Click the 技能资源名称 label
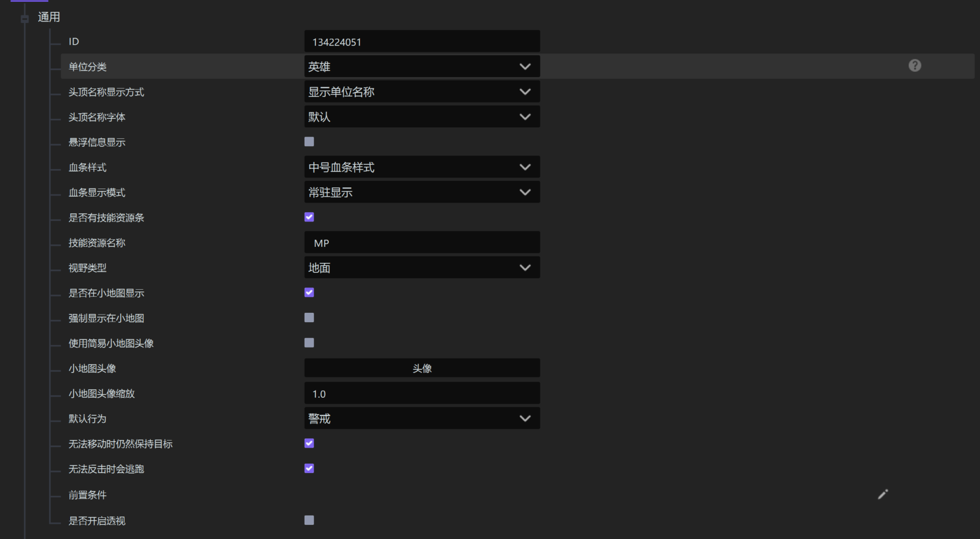This screenshot has height=539, width=980. tap(97, 243)
